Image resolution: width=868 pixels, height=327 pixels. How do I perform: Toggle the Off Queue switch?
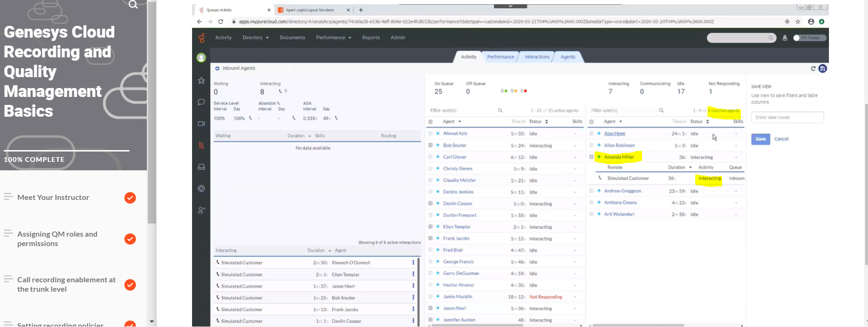pyautogui.click(x=810, y=38)
